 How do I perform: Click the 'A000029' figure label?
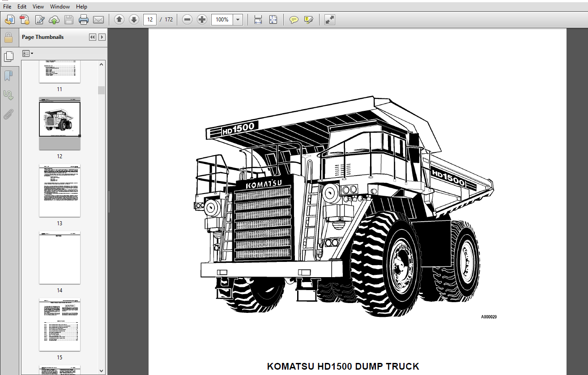489,317
